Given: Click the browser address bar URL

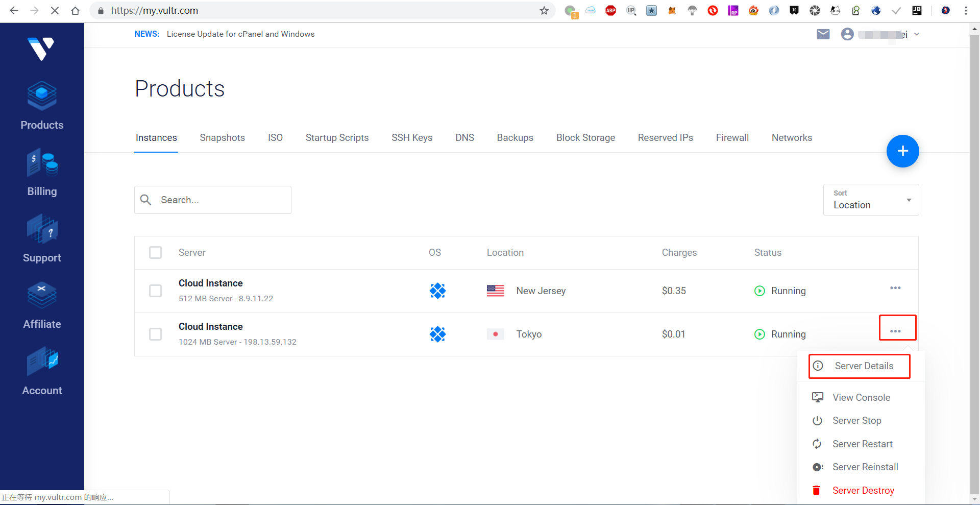Looking at the screenshot, I should tap(155, 11).
